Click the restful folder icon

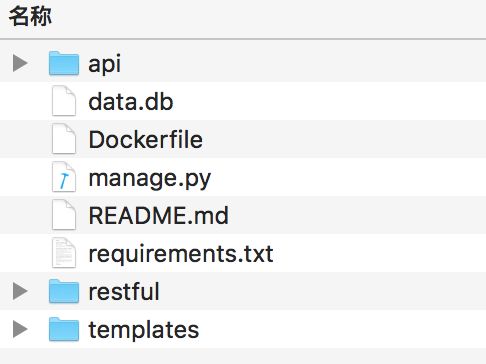coord(64,291)
